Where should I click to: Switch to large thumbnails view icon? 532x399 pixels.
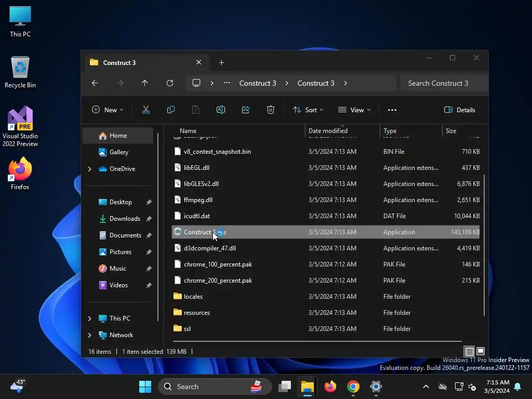coord(481,351)
